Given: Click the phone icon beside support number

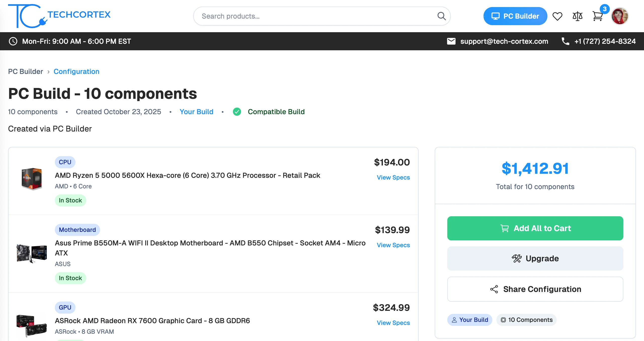Looking at the screenshot, I should [x=565, y=41].
